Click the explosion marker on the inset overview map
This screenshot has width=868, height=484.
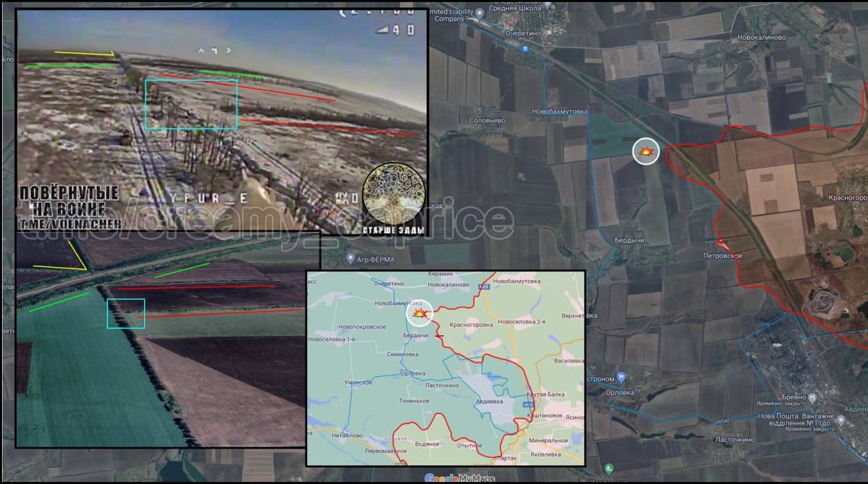pos(420,314)
